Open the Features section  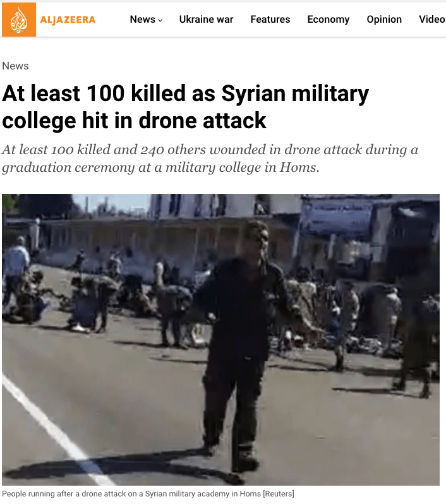pyautogui.click(x=270, y=20)
